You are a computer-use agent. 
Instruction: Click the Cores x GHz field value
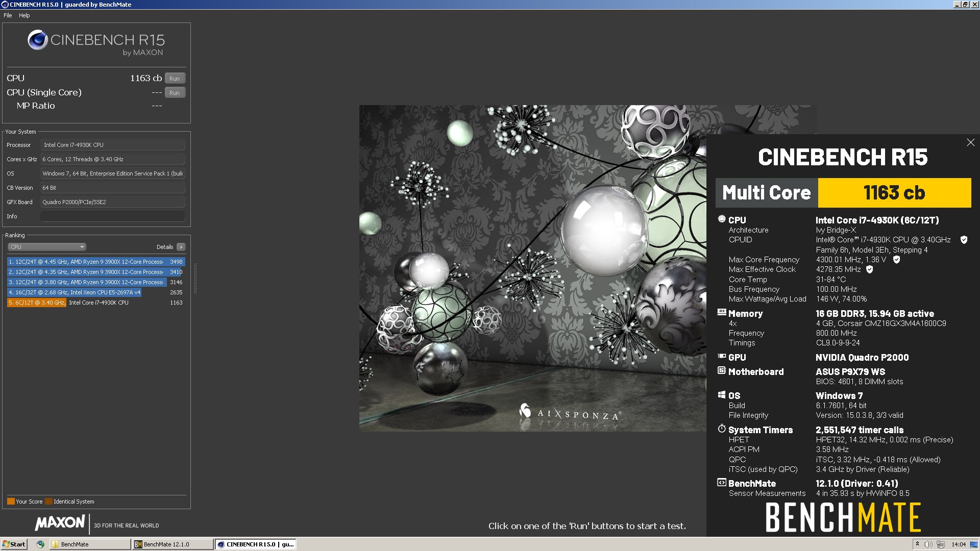point(112,159)
